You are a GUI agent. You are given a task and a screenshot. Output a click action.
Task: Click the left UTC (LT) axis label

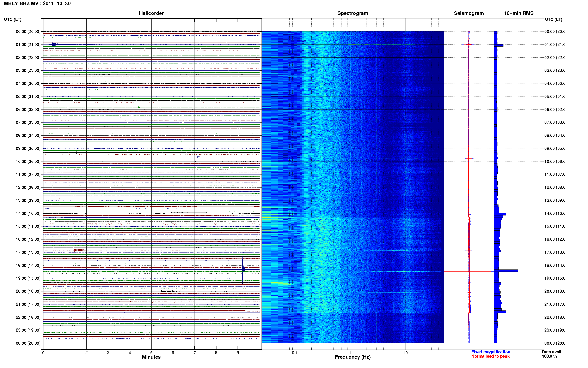pyautogui.click(x=13, y=19)
